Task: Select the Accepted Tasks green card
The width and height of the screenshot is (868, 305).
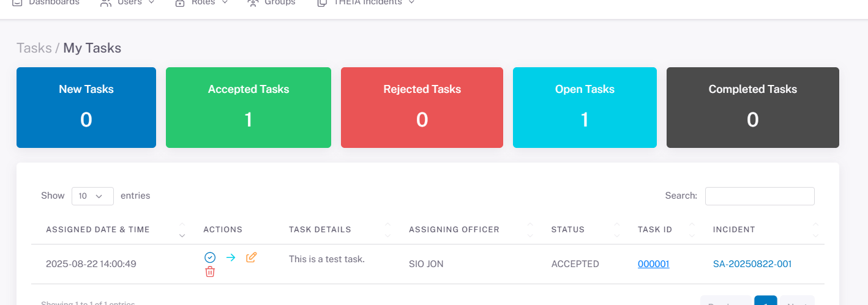Action: coord(249,108)
